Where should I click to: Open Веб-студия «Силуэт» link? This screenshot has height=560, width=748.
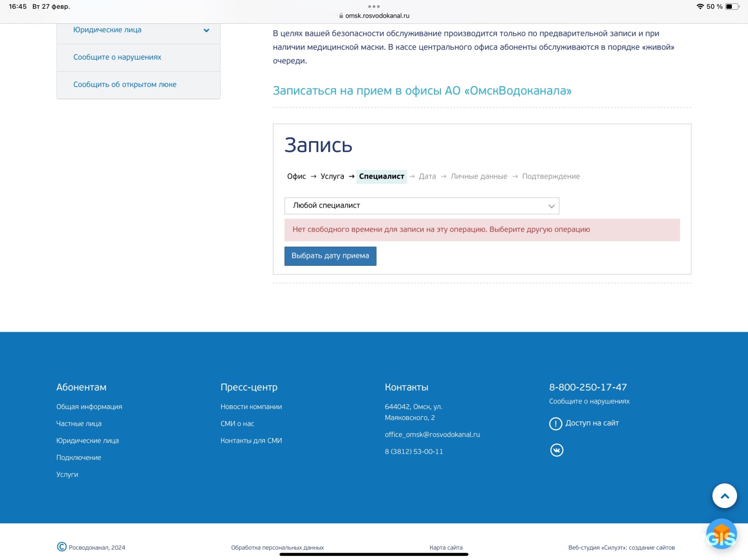click(x=622, y=548)
